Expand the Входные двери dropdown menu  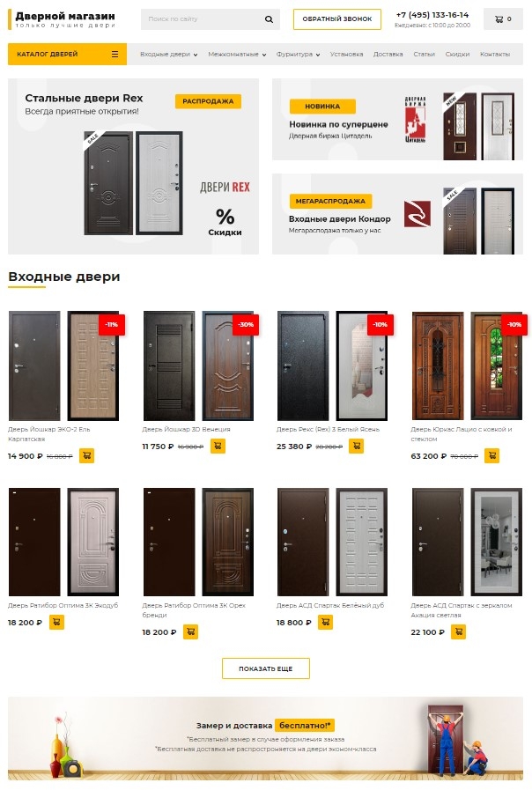[x=169, y=54]
